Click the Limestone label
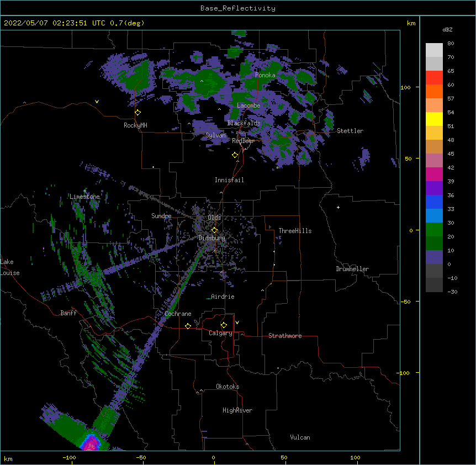Screen dimensions: 476x465 84,197
